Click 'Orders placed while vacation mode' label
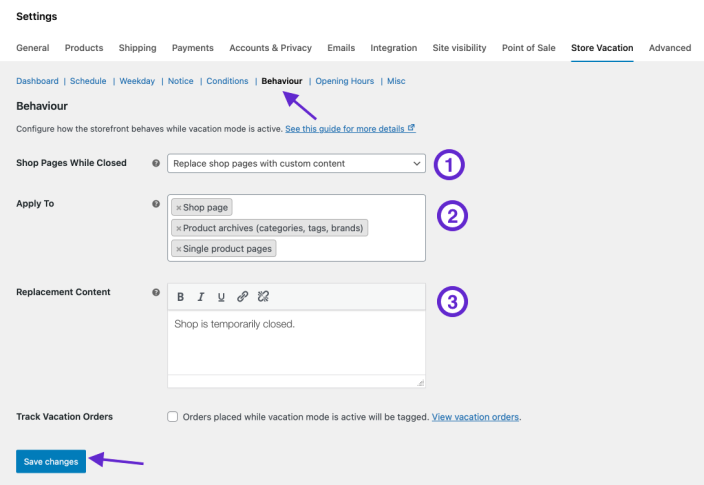 coord(306,417)
